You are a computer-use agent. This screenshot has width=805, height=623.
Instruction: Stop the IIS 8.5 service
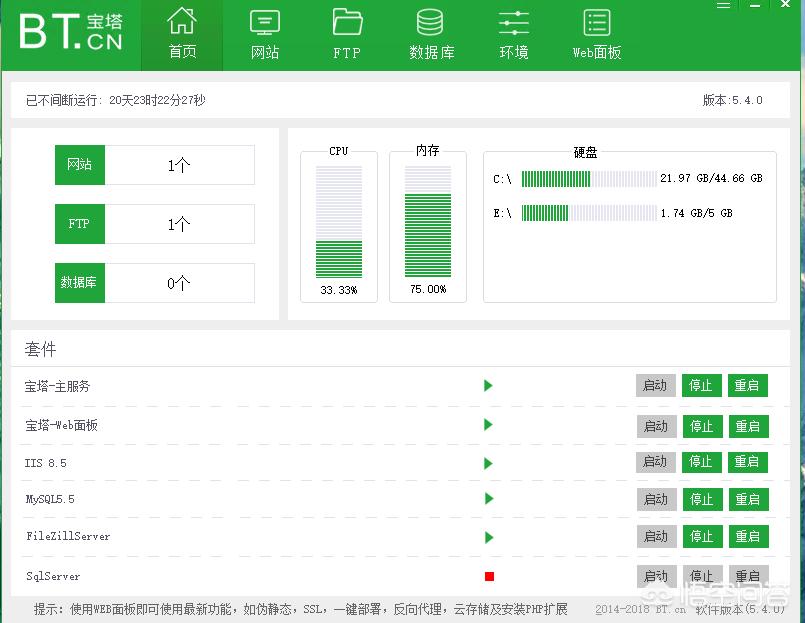(701, 462)
